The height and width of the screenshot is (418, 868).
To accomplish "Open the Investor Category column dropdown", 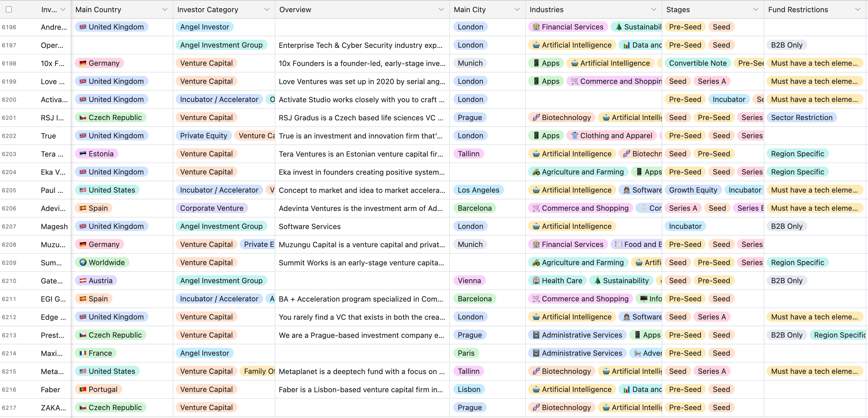I will [x=267, y=9].
